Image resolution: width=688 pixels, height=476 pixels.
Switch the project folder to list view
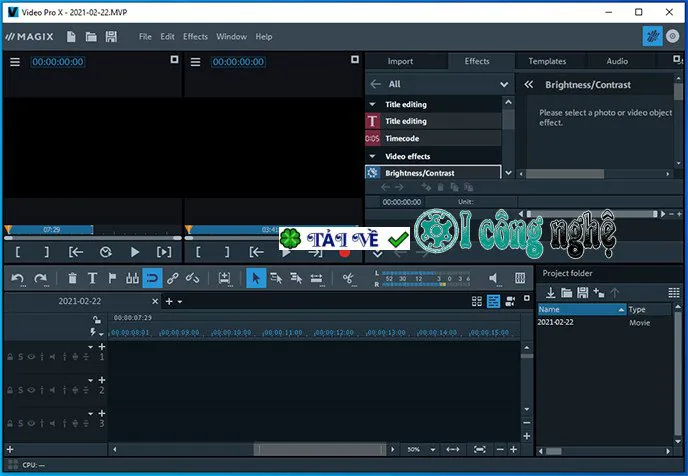click(674, 293)
